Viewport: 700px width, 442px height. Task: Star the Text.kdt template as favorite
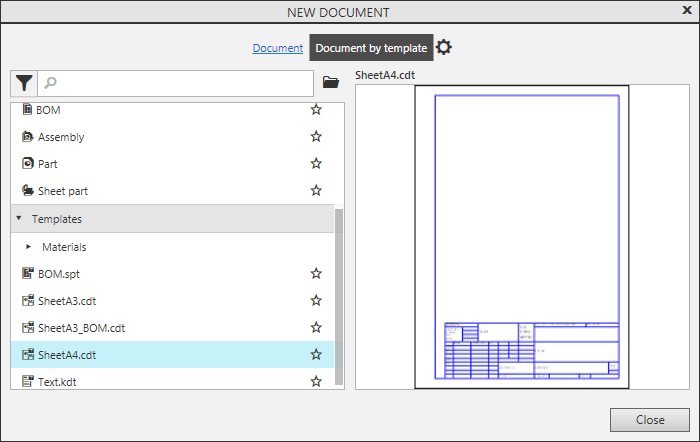click(x=316, y=381)
